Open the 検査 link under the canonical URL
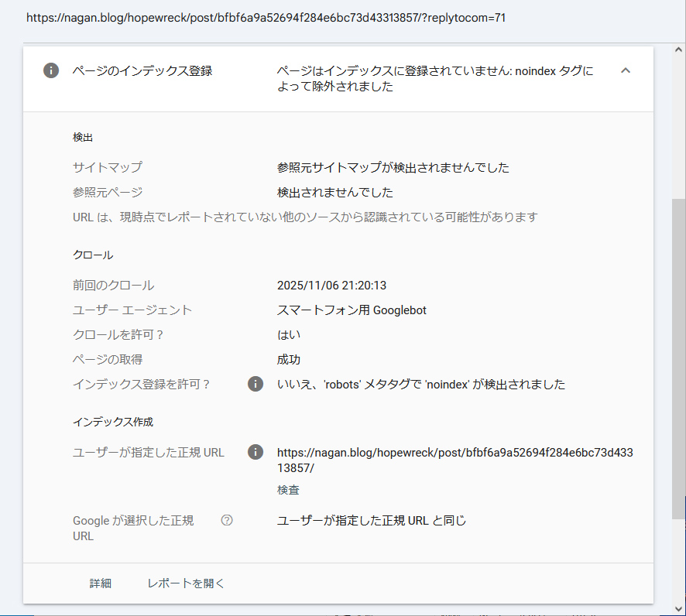686x616 pixels. (286, 489)
